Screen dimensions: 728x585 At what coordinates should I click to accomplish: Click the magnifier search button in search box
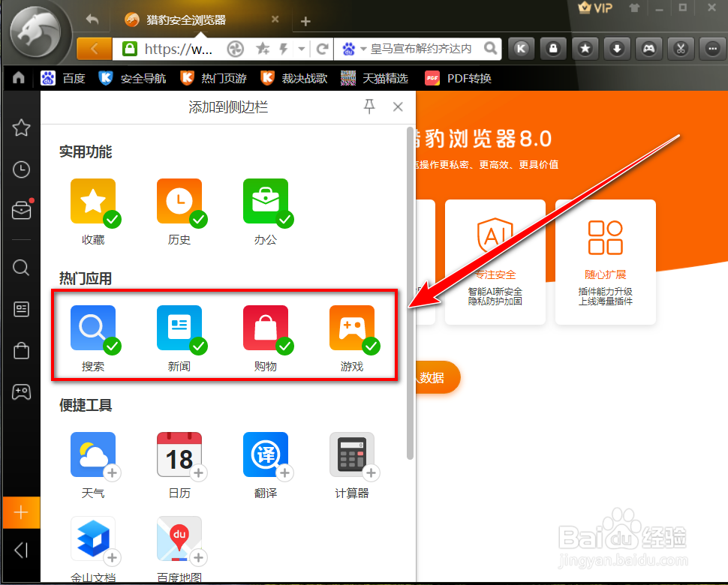490,48
